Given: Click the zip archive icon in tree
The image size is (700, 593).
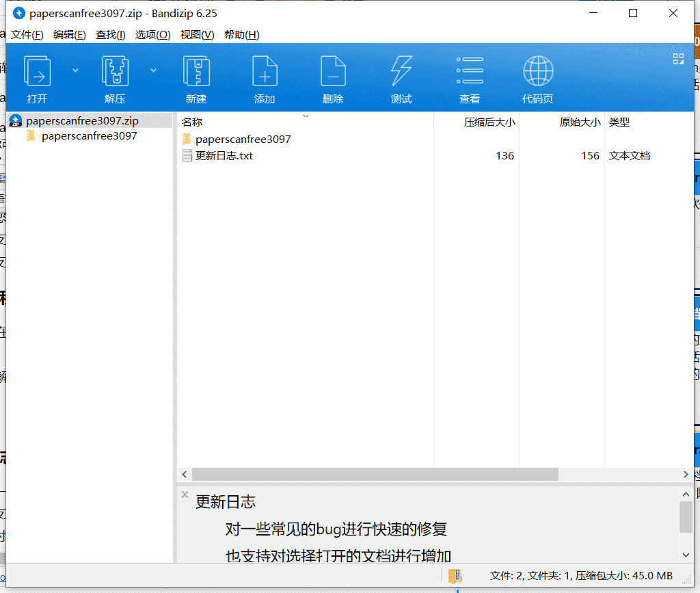Looking at the screenshot, I should [x=16, y=120].
